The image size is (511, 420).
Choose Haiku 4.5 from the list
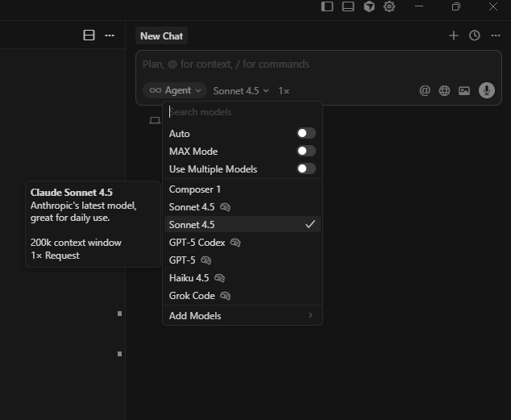coord(243,278)
